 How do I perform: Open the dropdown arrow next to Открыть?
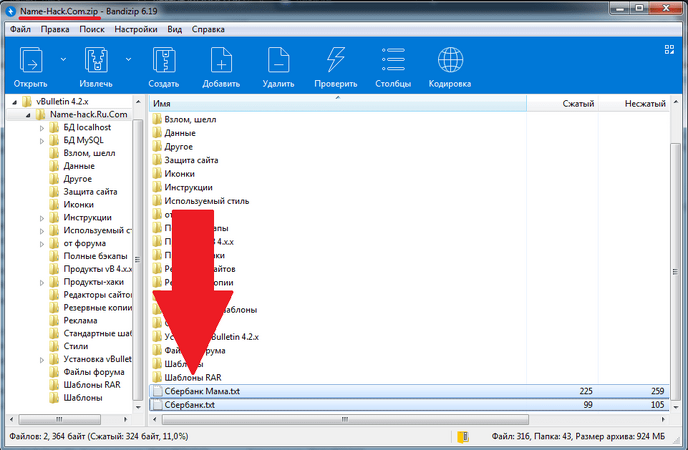coord(63,60)
